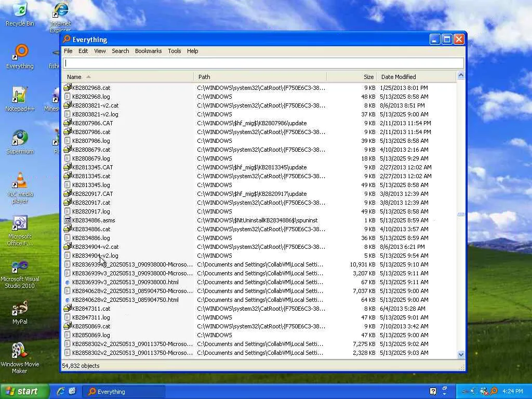Open the Bookmarks menu

coord(148,51)
